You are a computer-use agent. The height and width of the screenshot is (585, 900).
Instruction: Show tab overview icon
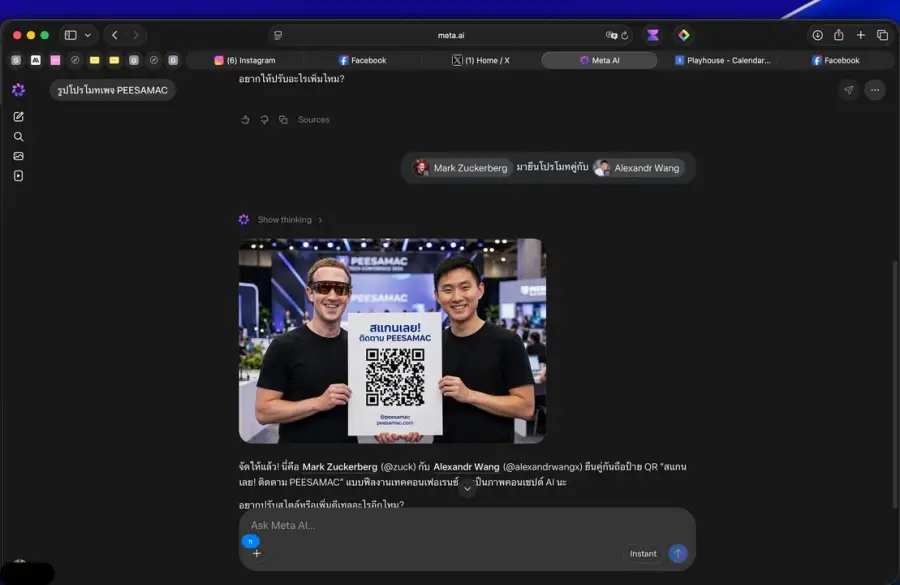(x=883, y=35)
